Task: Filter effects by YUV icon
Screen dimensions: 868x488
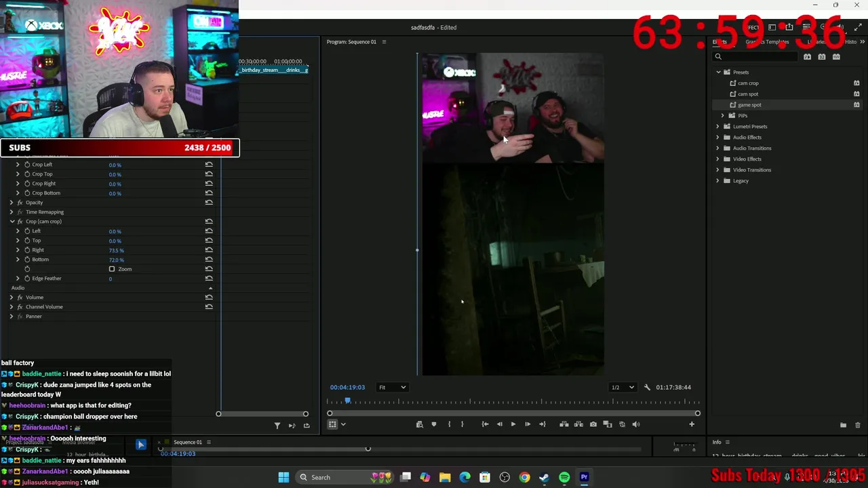Action: pos(836,57)
